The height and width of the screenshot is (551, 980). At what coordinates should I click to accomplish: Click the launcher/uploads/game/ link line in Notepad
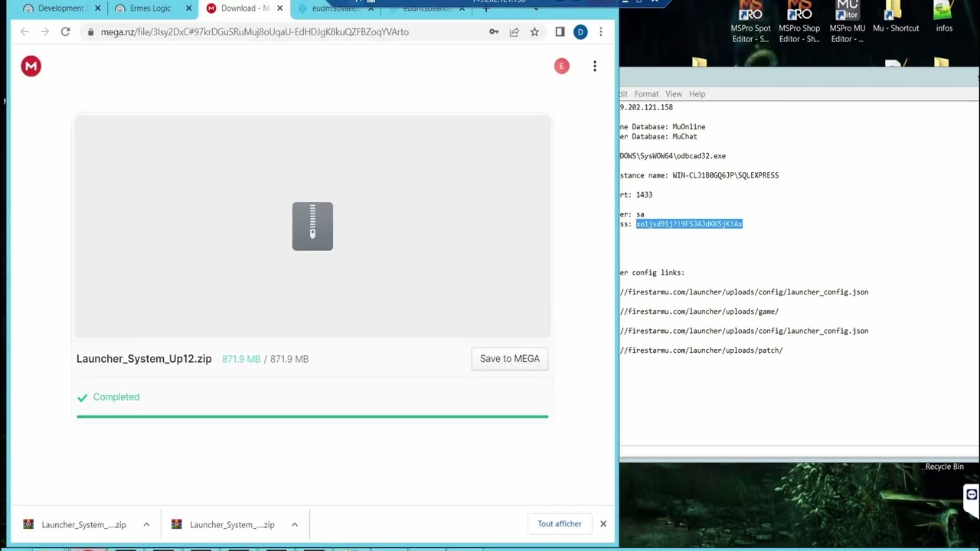pyautogui.click(x=699, y=311)
